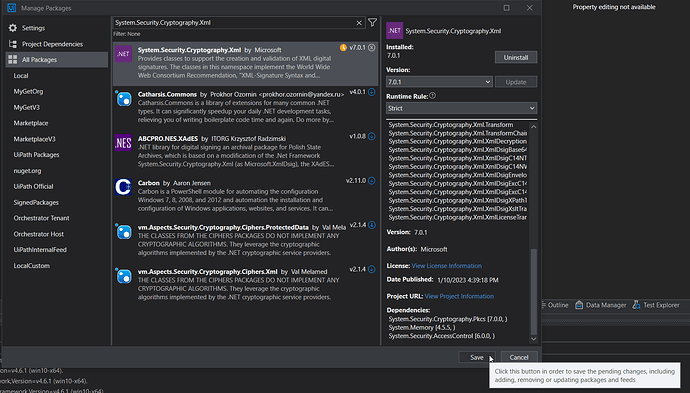Select the nuget.org feed
Screen dimensions: 690x393
point(27,171)
